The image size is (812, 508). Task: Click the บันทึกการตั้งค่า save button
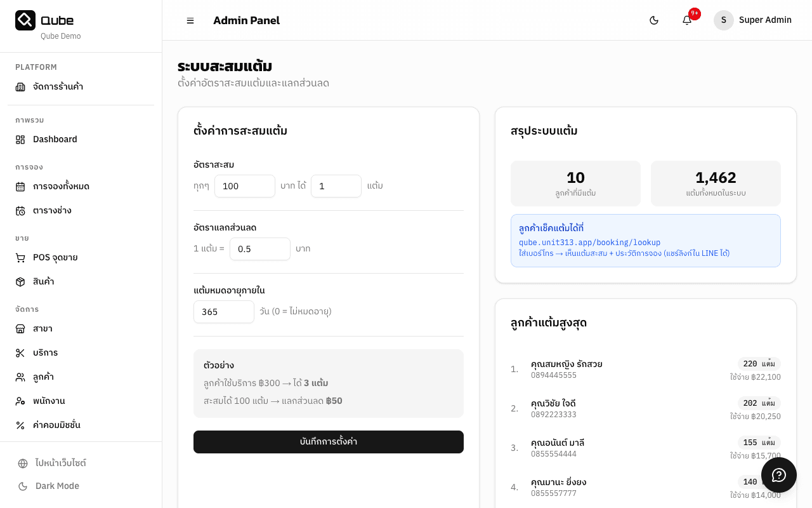[x=329, y=442]
